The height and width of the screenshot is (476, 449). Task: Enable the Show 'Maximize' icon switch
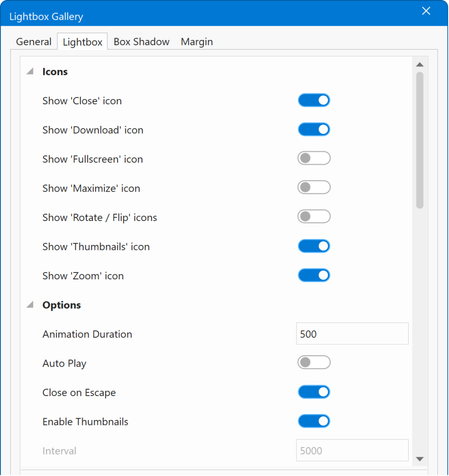click(x=314, y=188)
